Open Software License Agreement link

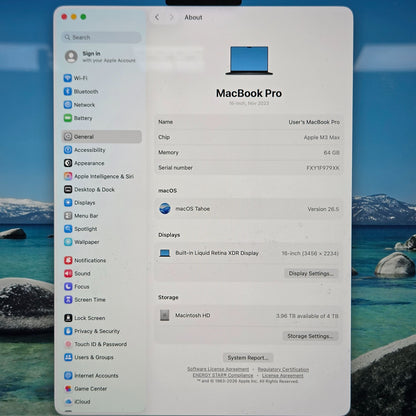tap(218, 369)
